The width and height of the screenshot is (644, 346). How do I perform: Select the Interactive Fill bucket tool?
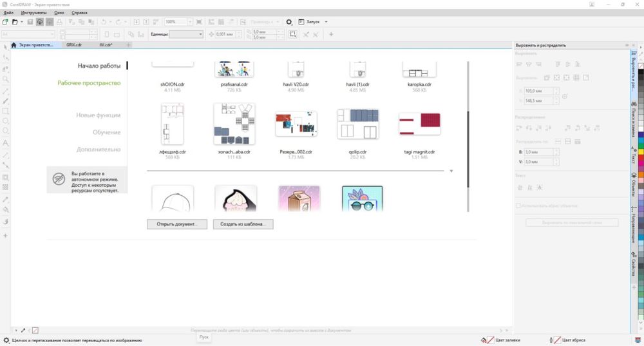click(x=5, y=210)
